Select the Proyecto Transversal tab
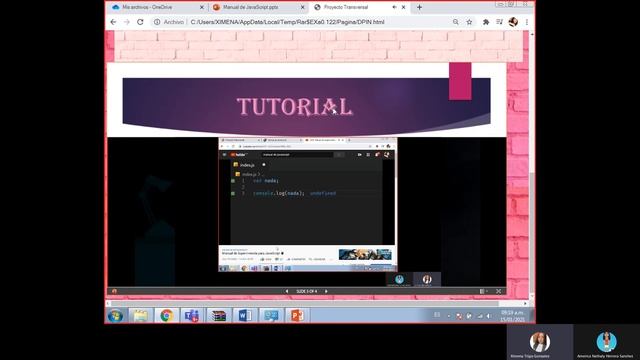Image resolution: width=640 pixels, height=360 pixels. pyautogui.click(x=359, y=7)
